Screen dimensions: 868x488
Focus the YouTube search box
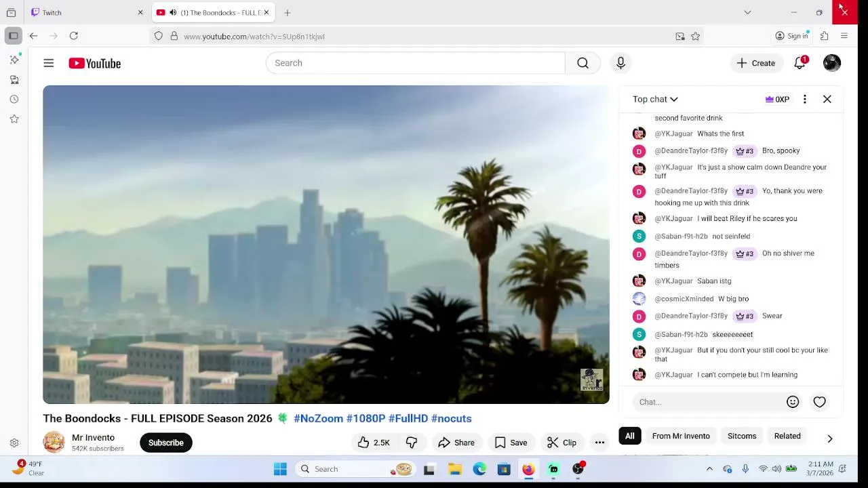(415, 63)
